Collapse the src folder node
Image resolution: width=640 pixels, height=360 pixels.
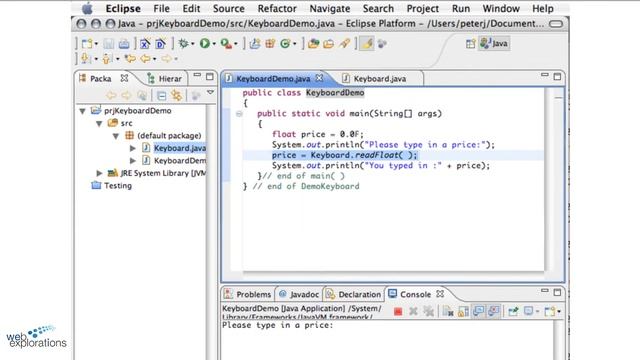[x=99, y=123]
